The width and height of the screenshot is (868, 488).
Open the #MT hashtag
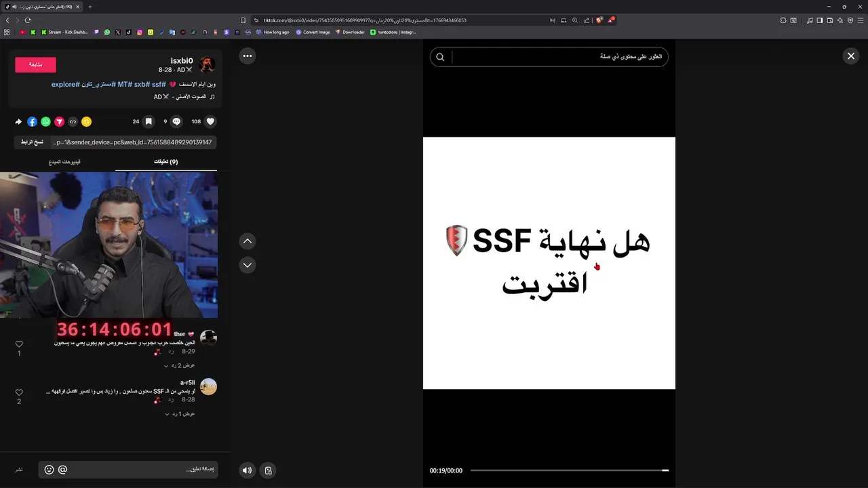pyautogui.click(x=124, y=85)
